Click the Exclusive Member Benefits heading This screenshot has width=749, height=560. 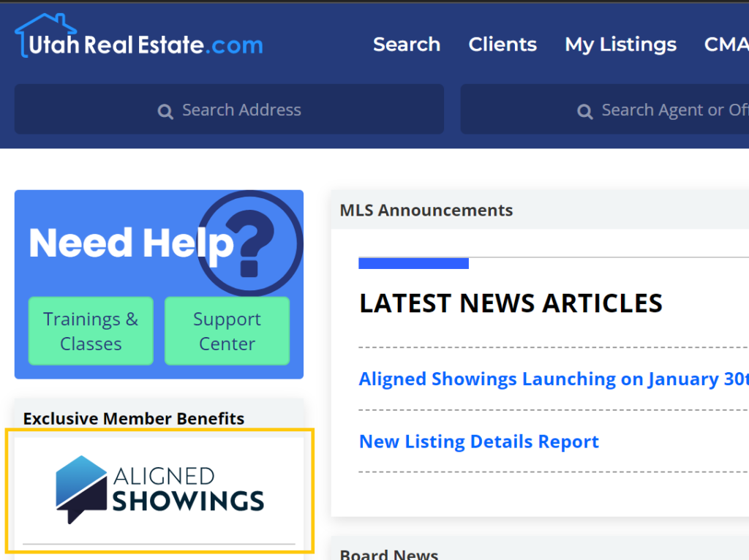coord(134,419)
